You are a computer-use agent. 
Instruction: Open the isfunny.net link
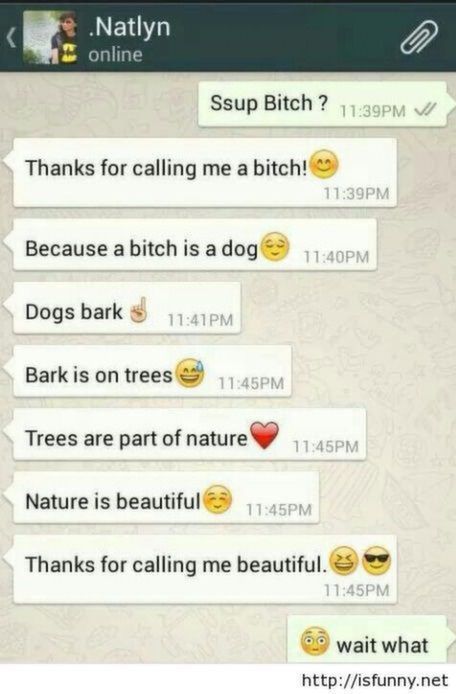[375, 680]
